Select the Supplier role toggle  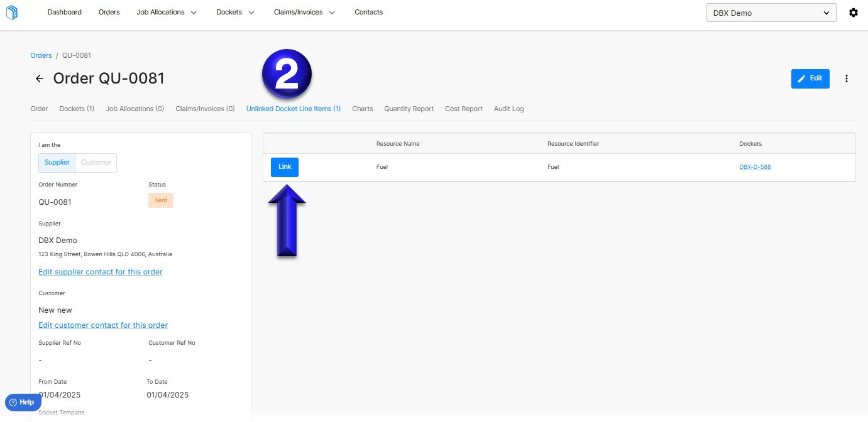click(56, 162)
